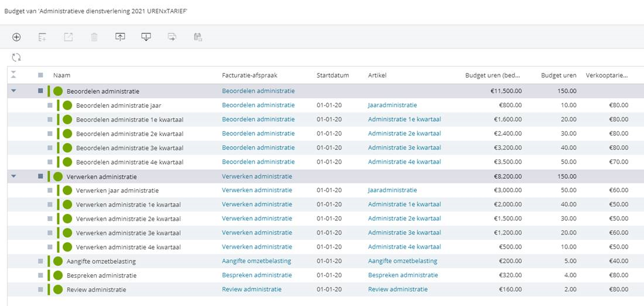This screenshot has width=644, height=306.
Task: Click the €70.00 verkooptarief cell
Action: click(x=619, y=162)
